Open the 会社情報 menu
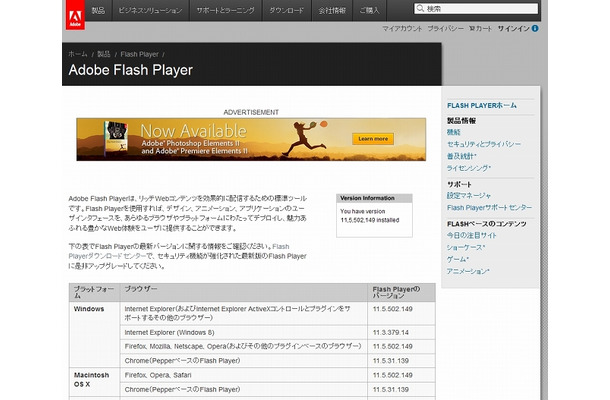 (x=332, y=11)
